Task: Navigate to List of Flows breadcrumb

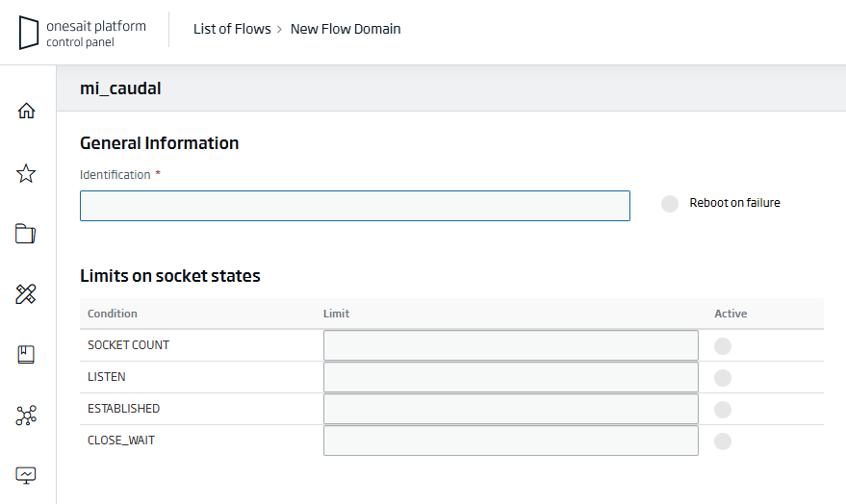Action: [232, 29]
